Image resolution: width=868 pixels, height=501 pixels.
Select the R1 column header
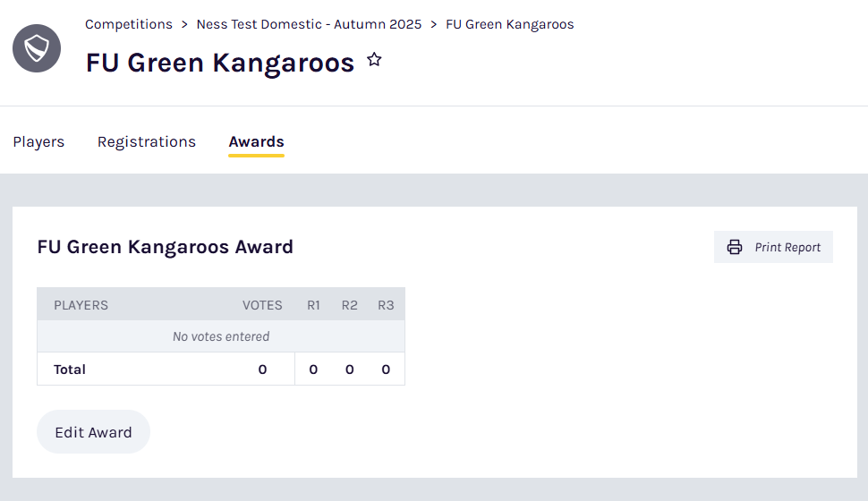(313, 305)
